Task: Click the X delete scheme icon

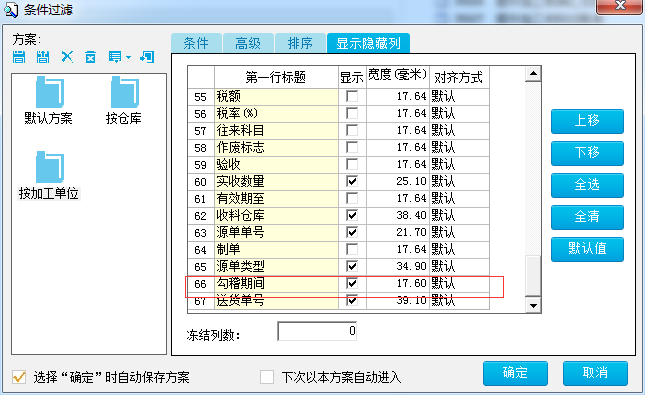Action: [67, 57]
